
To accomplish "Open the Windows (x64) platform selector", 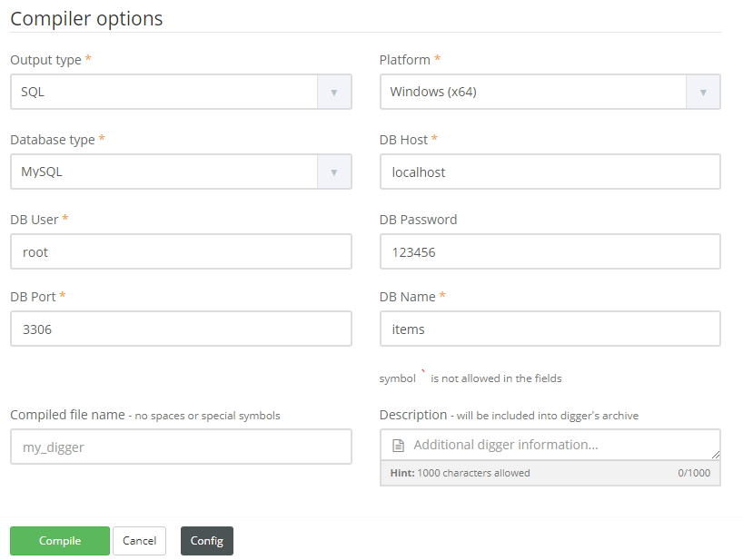I will pos(550,92).
